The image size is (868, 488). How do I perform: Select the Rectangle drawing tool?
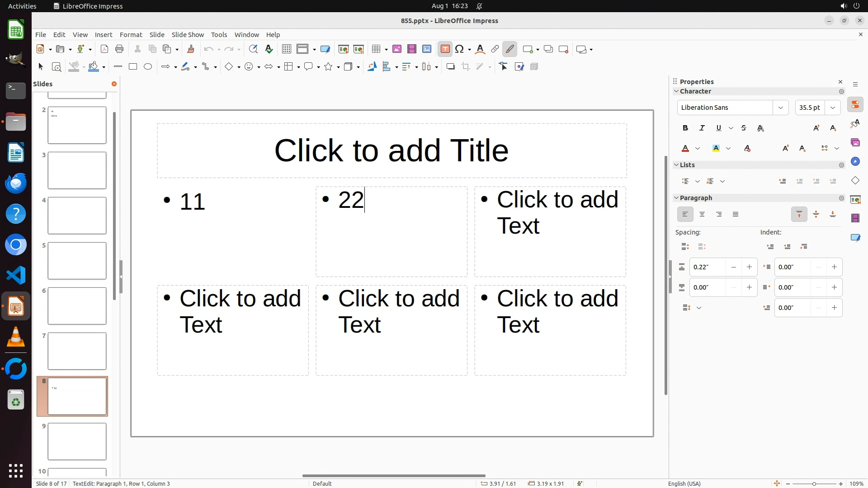[x=133, y=67]
